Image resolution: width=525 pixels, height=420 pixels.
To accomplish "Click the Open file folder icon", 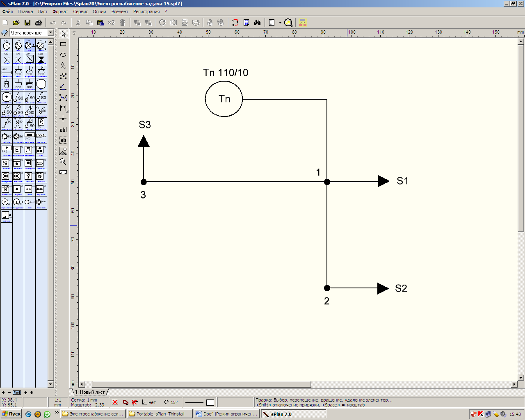I will coord(16,23).
